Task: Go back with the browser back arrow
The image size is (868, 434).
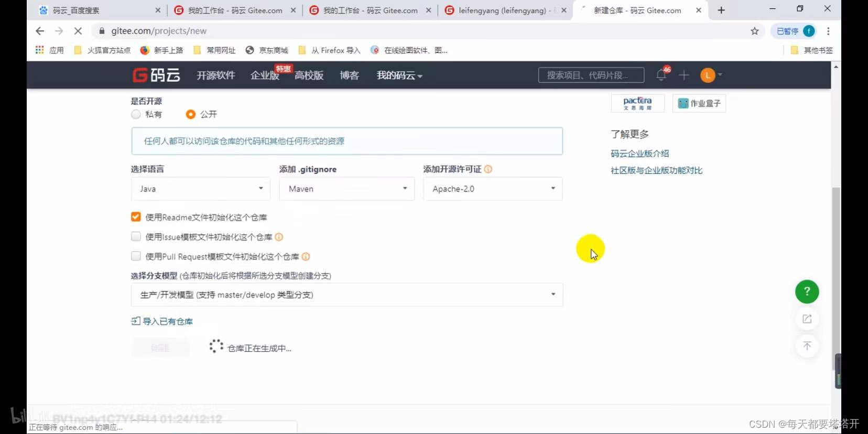Action: [x=40, y=31]
